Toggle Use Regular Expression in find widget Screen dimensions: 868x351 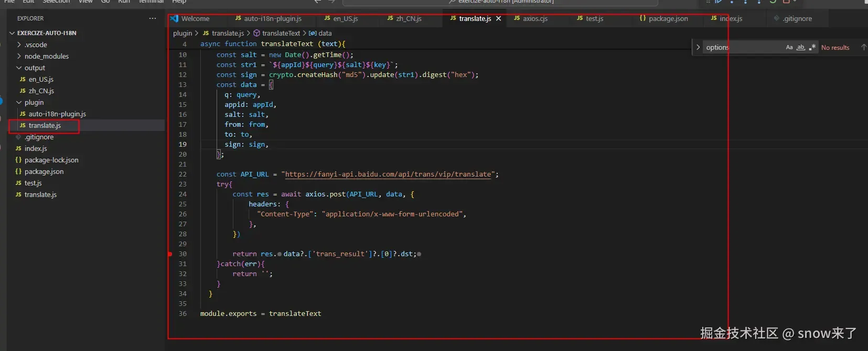812,47
